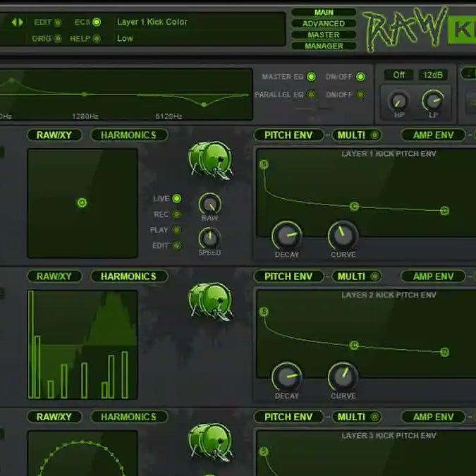This screenshot has width=476, height=476.
Task: Toggle the ECS indicator in header
Action: (x=97, y=22)
